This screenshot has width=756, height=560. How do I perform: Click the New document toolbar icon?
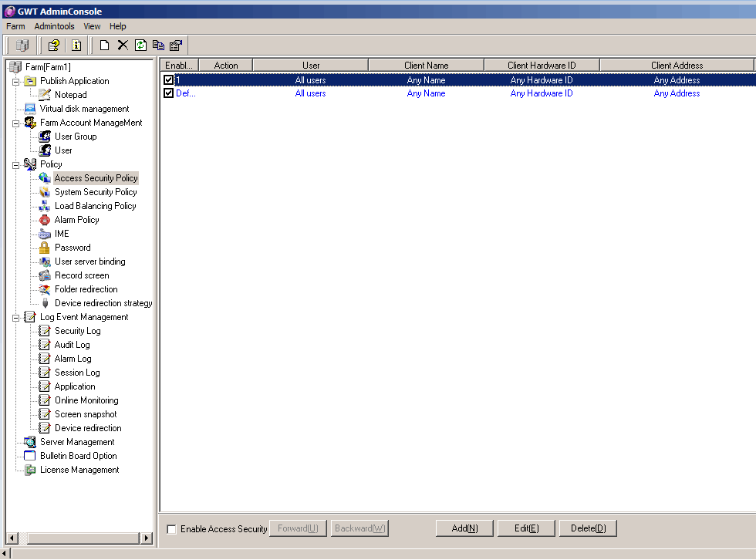(x=104, y=46)
